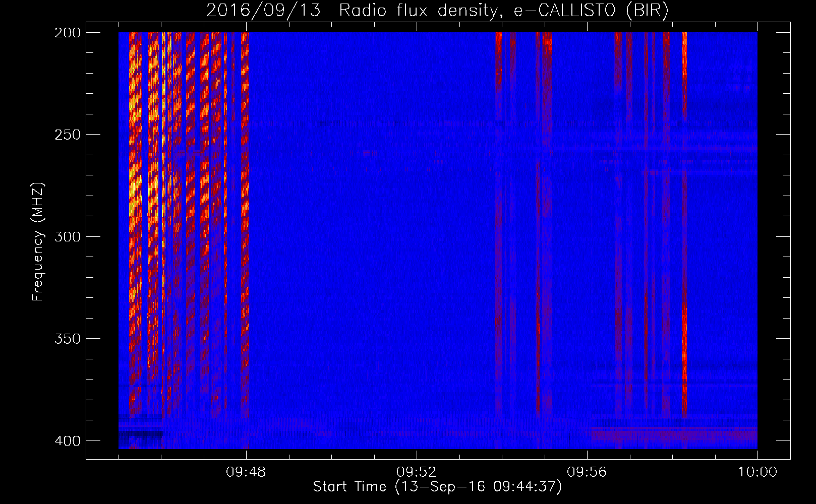816x504 pixels.
Task: Click the 250 frequency tick label
Action: click(67, 135)
